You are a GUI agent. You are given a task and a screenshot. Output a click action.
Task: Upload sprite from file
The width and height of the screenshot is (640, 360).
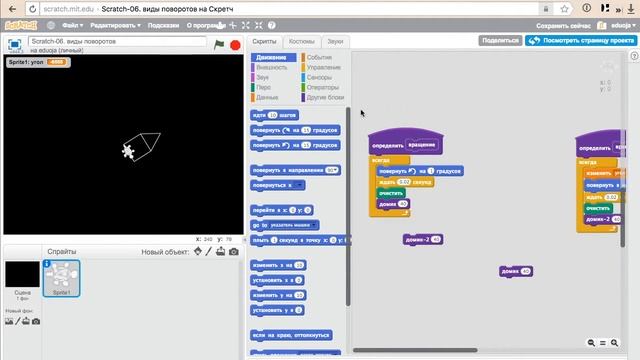click(220, 251)
